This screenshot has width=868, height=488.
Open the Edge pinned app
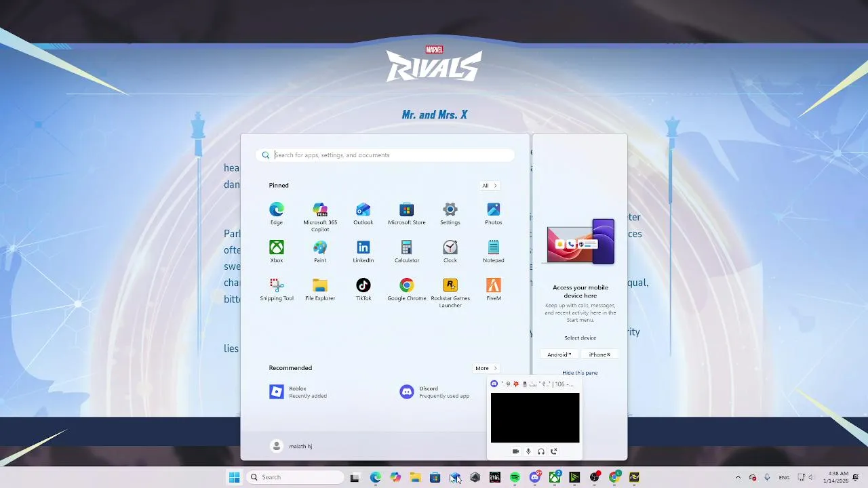pos(277,213)
